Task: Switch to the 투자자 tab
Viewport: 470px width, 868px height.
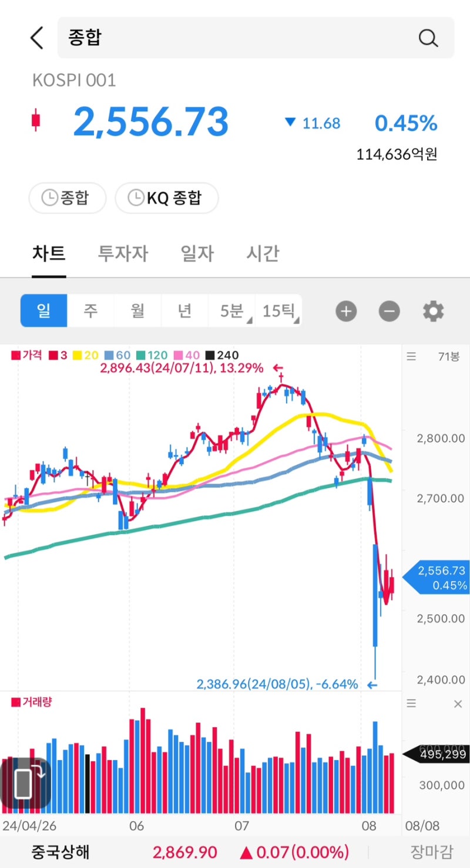Action: click(122, 254)
